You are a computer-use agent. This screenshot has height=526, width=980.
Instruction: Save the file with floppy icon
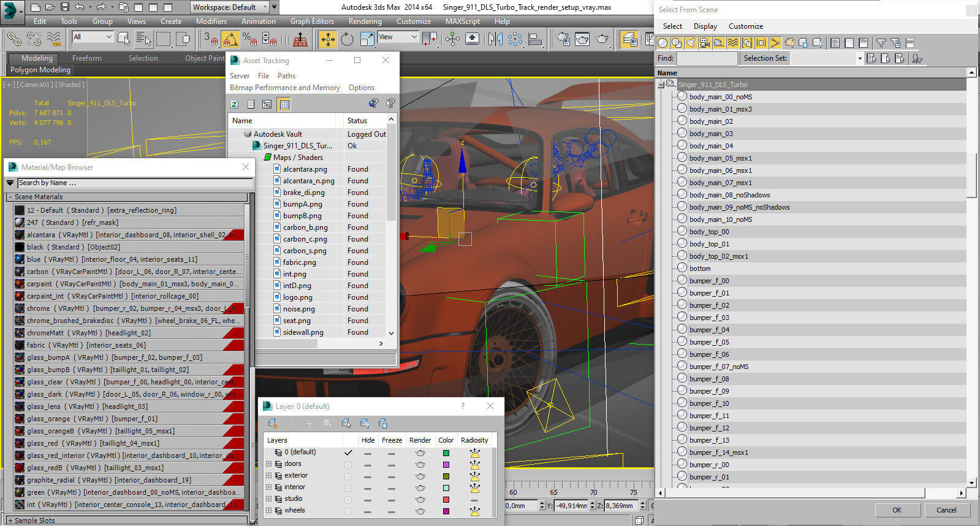pyautogui.click(x=65, y=7)
